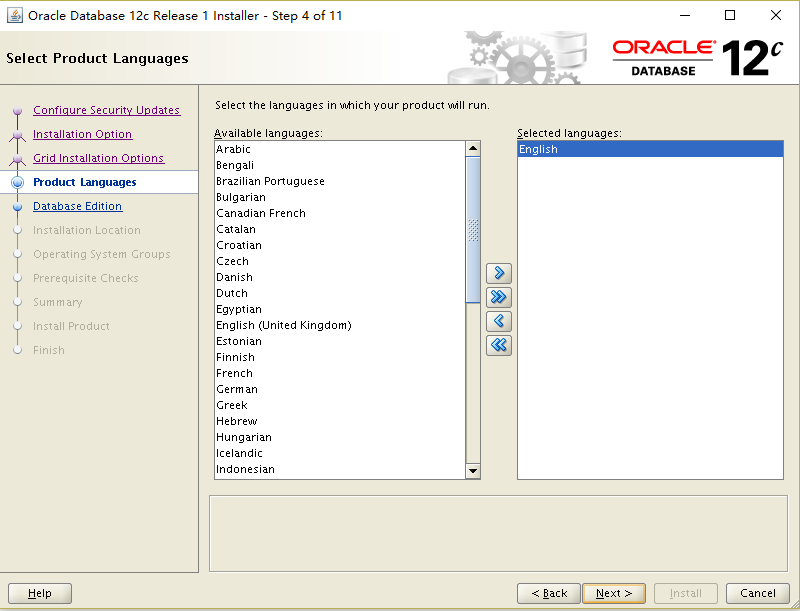Select Hebrew language
The image size is (800, 611).
pos(340,421)
